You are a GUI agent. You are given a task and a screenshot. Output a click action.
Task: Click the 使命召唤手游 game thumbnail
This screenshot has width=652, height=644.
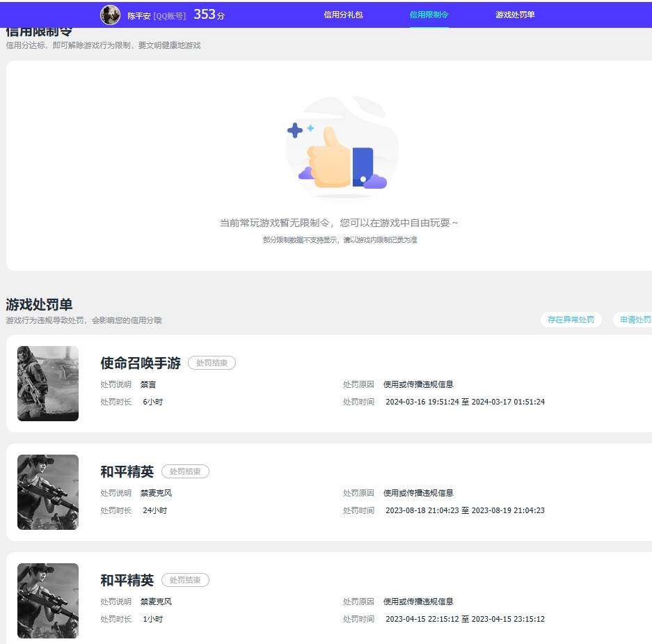coord(48,384)
